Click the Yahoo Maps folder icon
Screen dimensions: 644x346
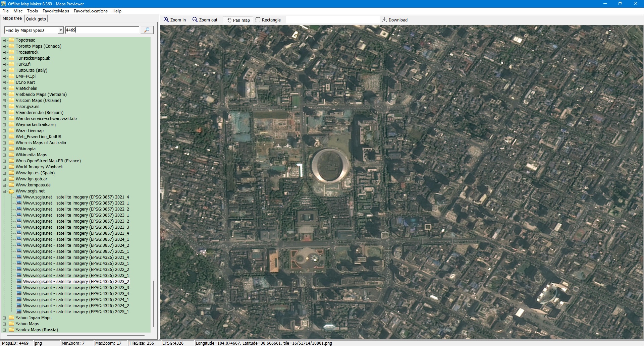tap(11, 324)
